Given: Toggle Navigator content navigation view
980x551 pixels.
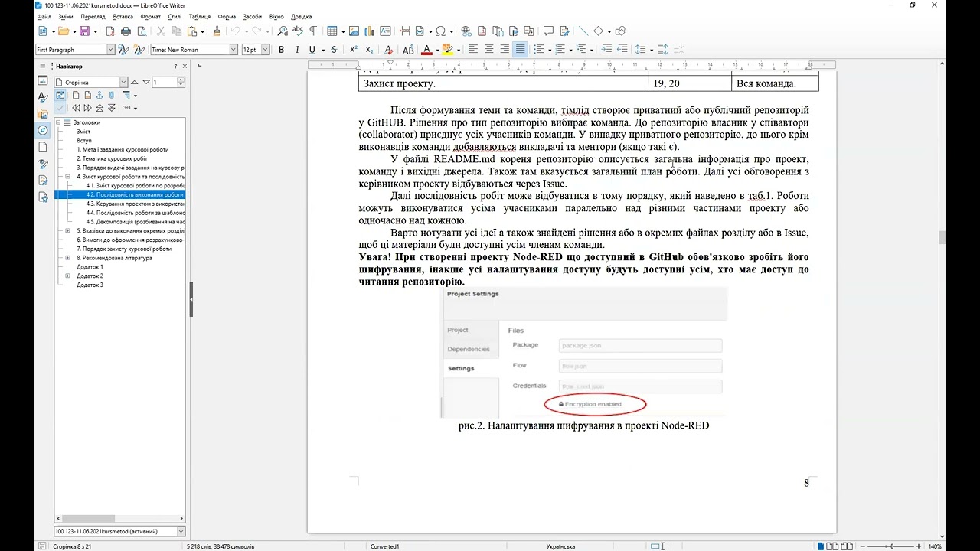Looking at the screenshot, I should point(60,96).
